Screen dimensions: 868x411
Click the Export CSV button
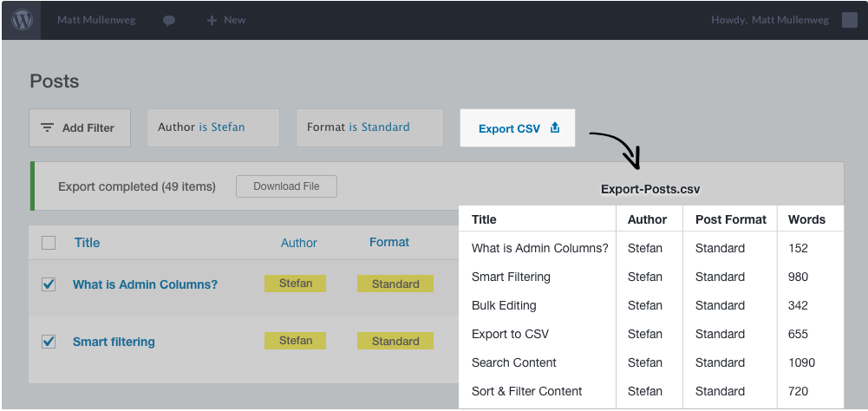(518, 128)
